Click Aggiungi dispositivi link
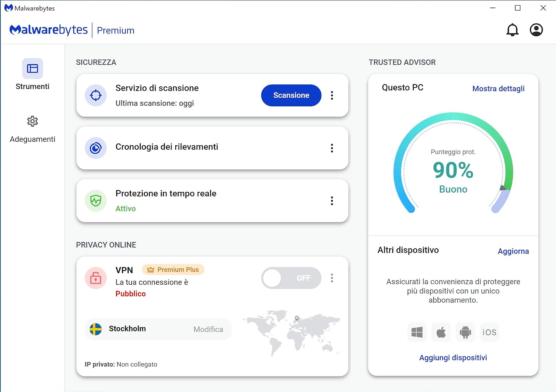The height and width of the screenshot is (392, 556). pyautogui.click(x=453, y=358)
